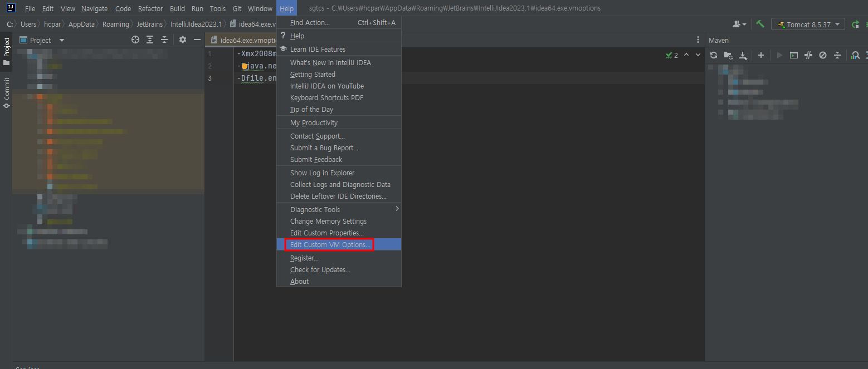The width and height of the screenshot is (868, 369).
Task: Add Maven project with plus icon
Action: point(761,55)
